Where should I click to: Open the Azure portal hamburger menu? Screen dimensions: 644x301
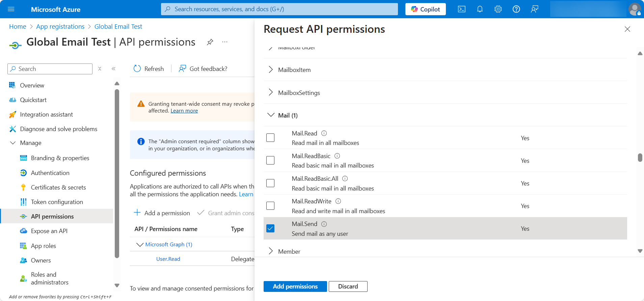(x=11, y=9)
